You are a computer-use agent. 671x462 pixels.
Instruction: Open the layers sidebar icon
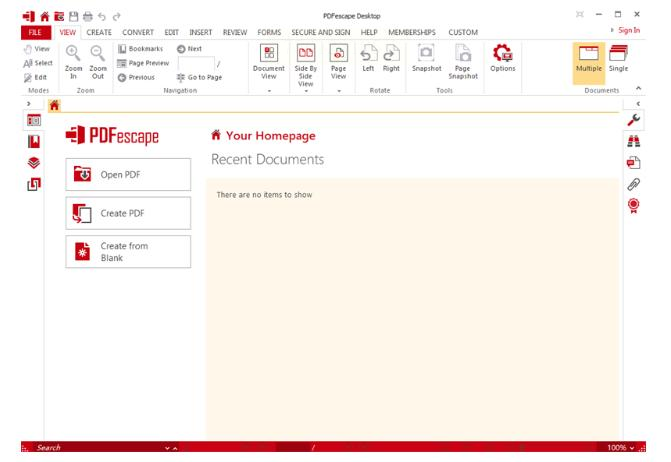pyautogui.click(x=34, y=163)
